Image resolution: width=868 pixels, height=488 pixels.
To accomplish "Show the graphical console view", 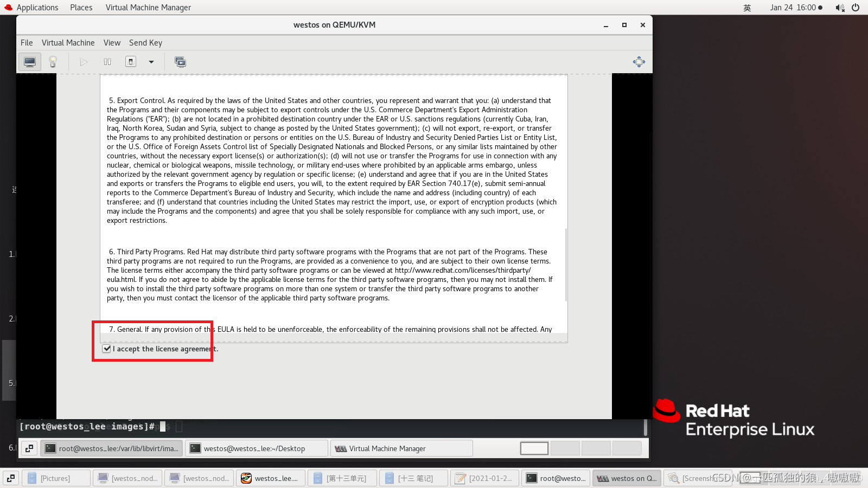I will click(x=30, y=62).
